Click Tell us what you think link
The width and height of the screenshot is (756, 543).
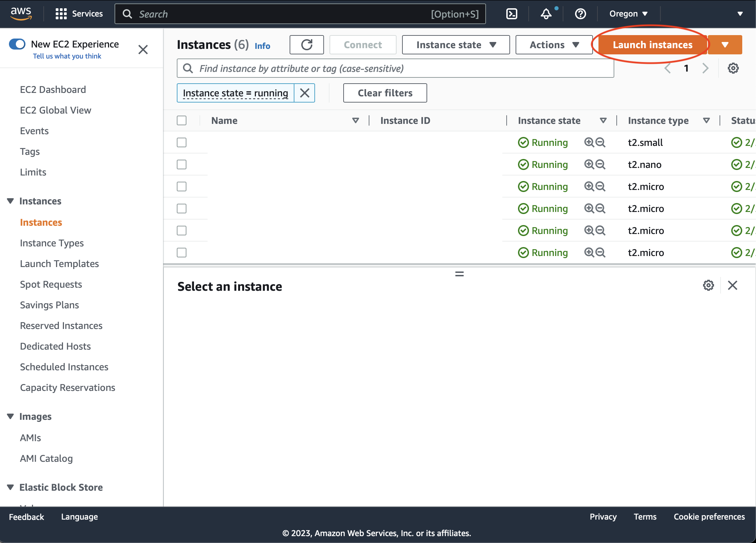click(x=67, y=56)
